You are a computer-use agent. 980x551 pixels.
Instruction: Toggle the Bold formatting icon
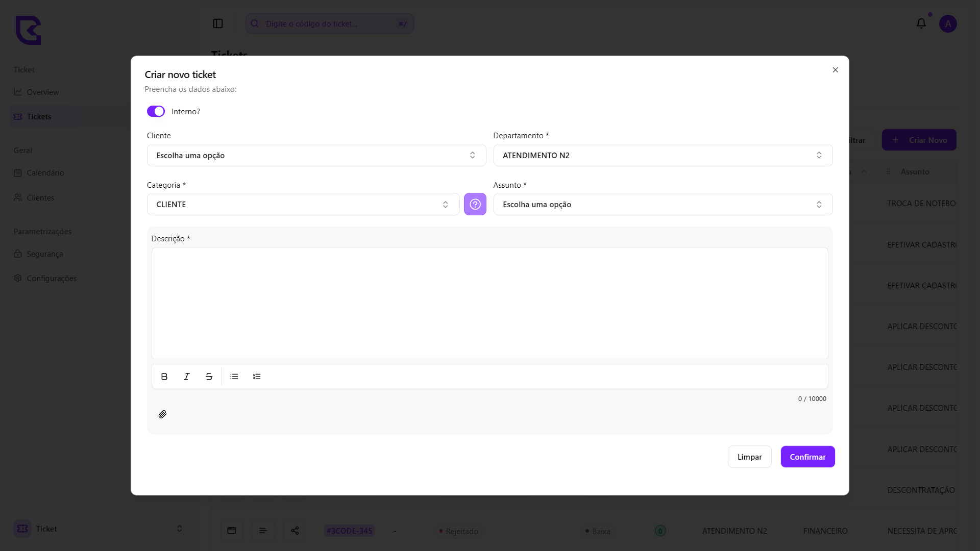click(164, 377)
